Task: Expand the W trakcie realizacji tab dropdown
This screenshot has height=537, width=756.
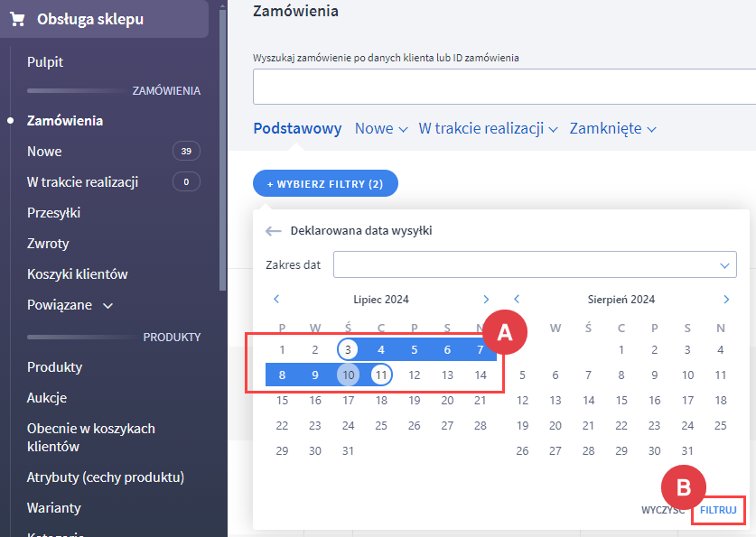Action: (488, 128)
